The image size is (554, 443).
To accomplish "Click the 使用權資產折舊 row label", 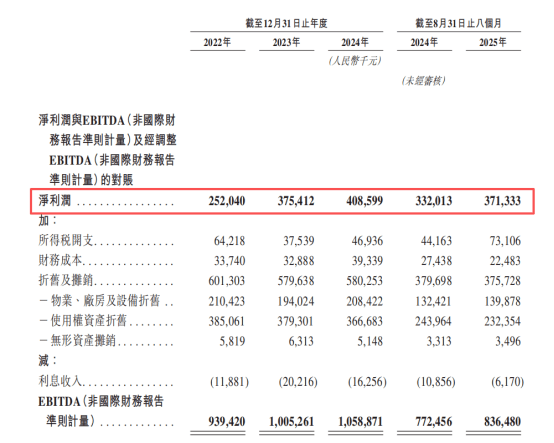I will 88,321.
